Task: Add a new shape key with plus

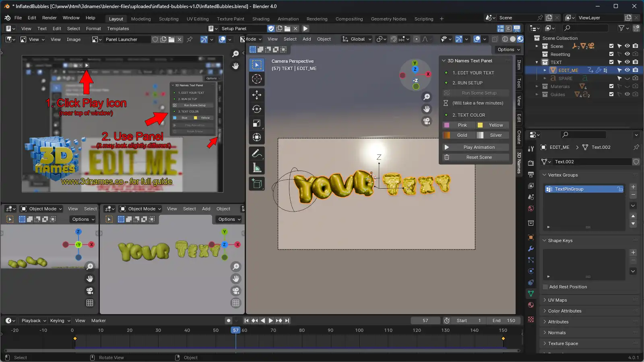Action: point(633,253)
